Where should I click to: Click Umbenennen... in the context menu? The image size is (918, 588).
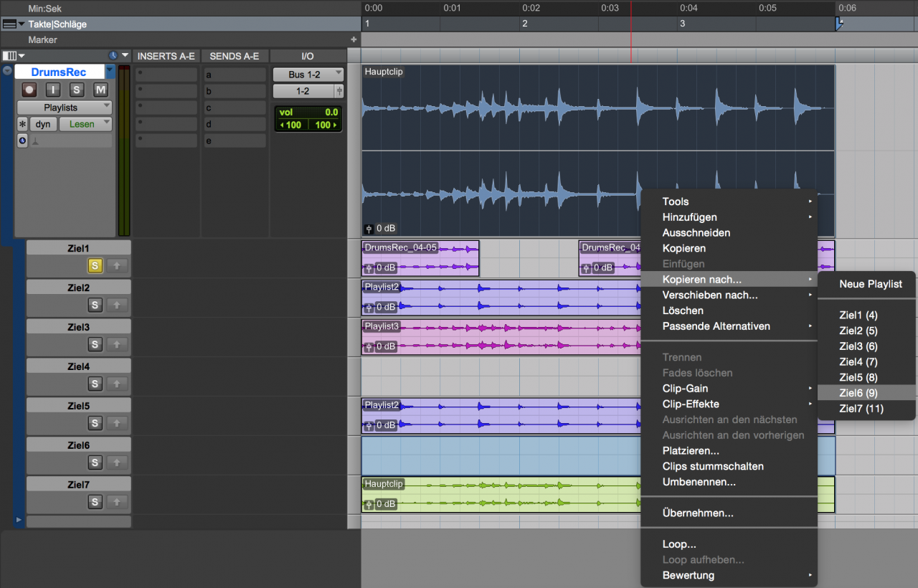click(699, 482)
